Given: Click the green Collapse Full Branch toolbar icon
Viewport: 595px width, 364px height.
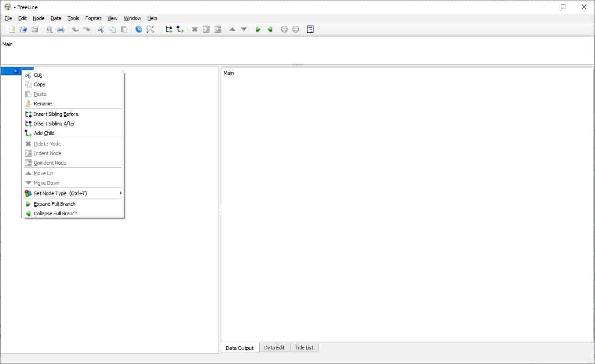Looking at the screenshot, I should (x=270, y=29).
